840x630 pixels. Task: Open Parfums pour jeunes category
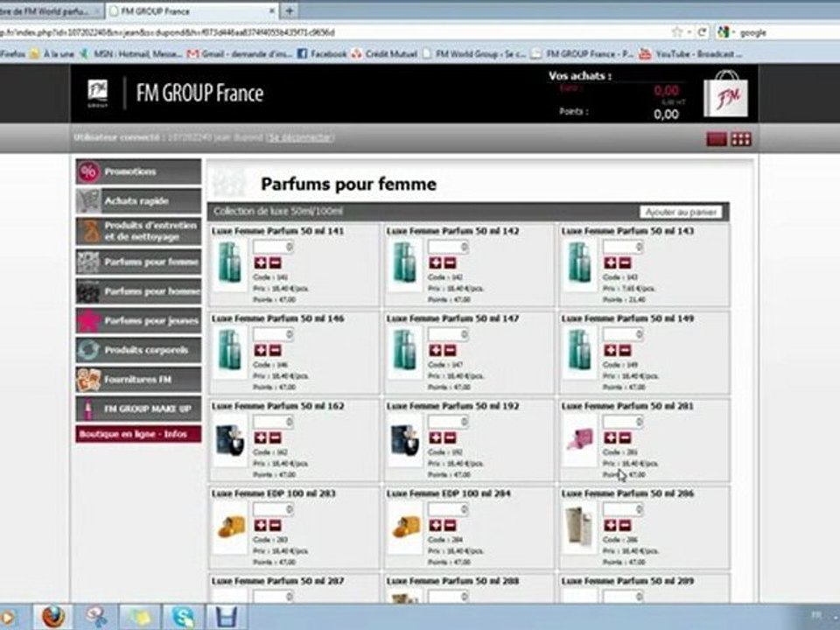(x=139, y=320)
